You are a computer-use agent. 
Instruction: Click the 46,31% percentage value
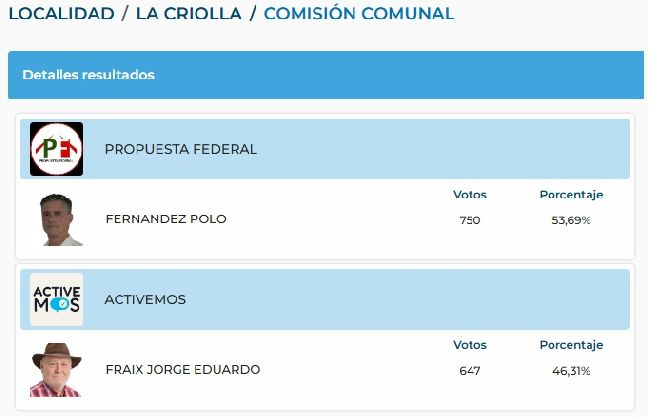point(571,371)
